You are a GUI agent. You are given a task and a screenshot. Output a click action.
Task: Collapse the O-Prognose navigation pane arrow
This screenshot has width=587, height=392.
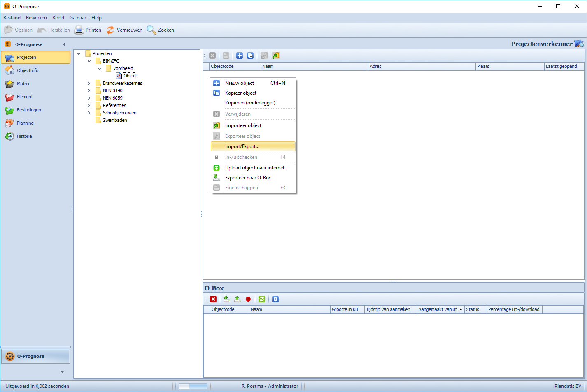pos(64,44)
